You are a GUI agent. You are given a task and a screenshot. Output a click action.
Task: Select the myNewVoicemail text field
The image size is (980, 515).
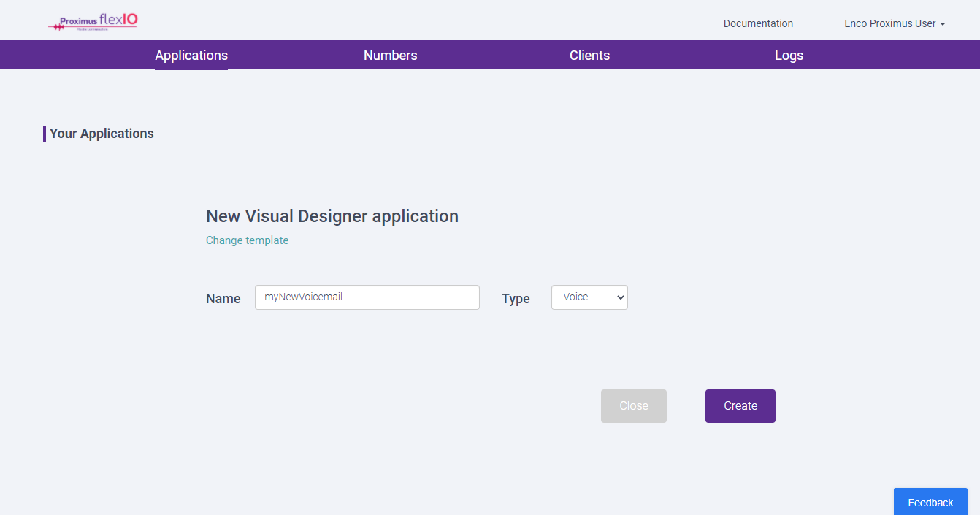coord(367,297)
